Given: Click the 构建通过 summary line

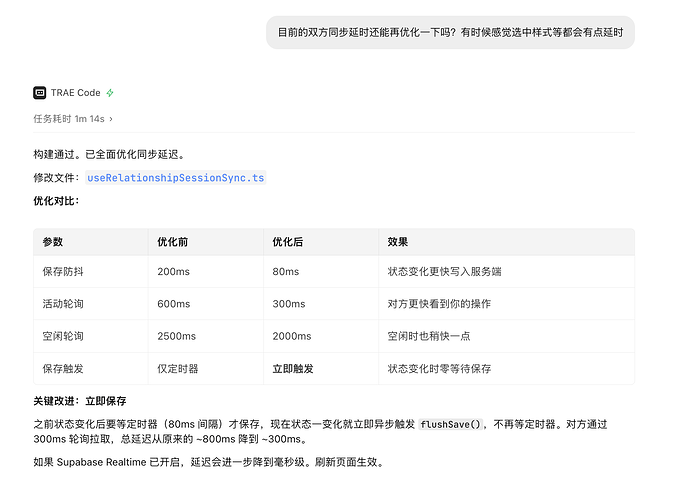Looking at the screenshot, I should [x=110, y=154].
